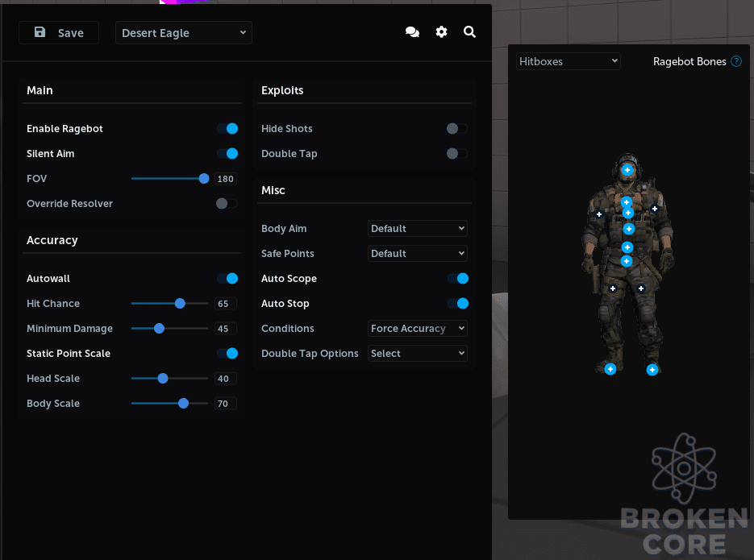Open the chat bubbles icon
Viewport: 754px width, 560px height.
point(412,32)
